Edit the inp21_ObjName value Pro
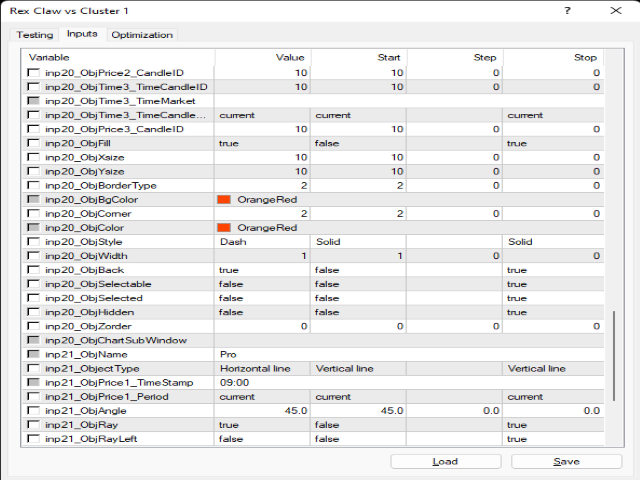 point(260,354)
